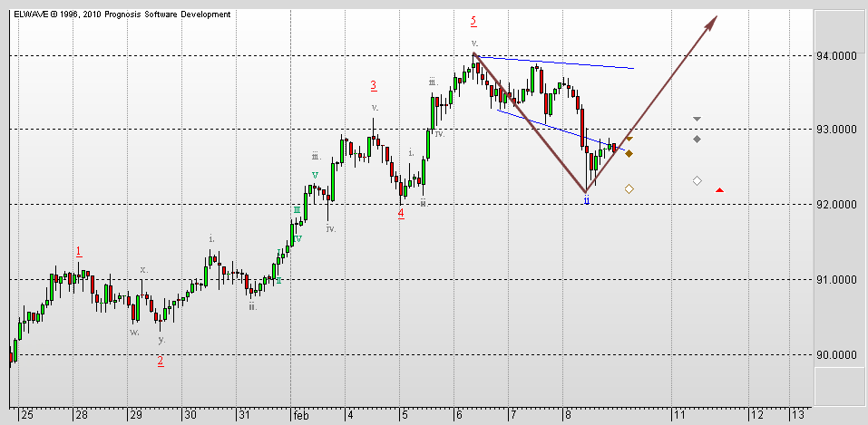Select the 'feb' date label on time axis
This screenshot has width=868, height=425.
304,414
